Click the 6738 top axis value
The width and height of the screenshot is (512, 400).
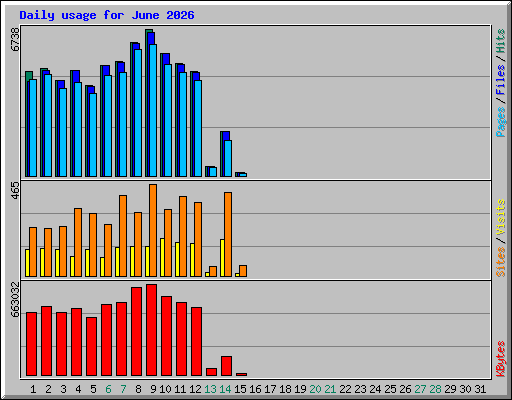tap(15, 39)
